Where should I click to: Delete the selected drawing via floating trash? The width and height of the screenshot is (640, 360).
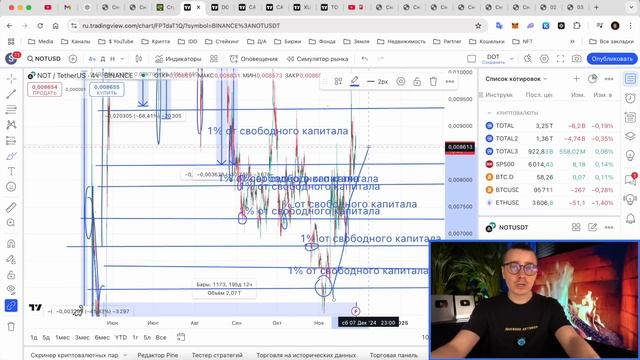point(433,82)
